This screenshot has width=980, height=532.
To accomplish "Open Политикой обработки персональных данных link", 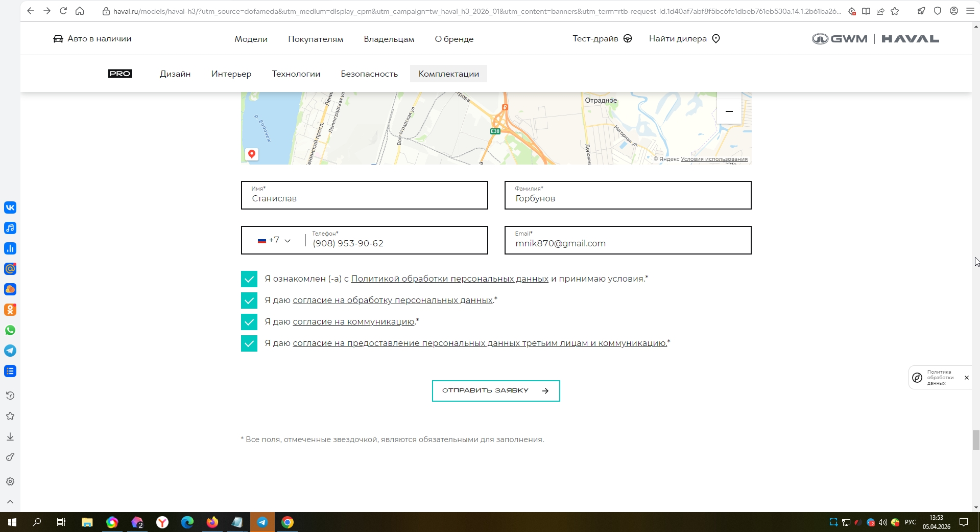I will click(450, 279).
